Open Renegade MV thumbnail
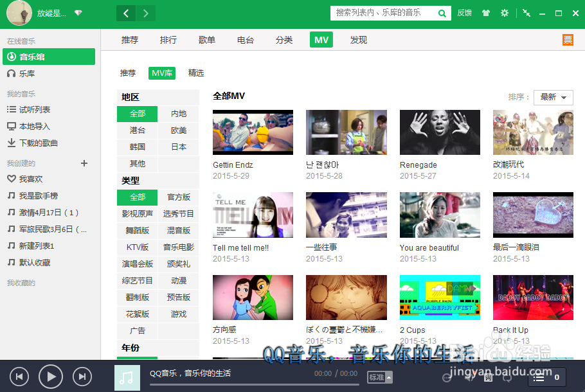The width and height of the screenshot is (585, 392). point(440,132)
